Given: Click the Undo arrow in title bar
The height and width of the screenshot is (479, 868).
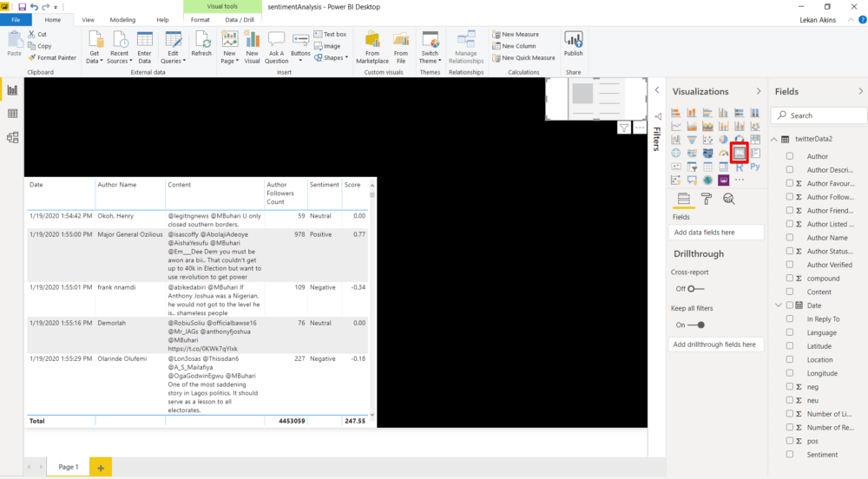Looking at the screenshot, I should [x=35, y=7].
